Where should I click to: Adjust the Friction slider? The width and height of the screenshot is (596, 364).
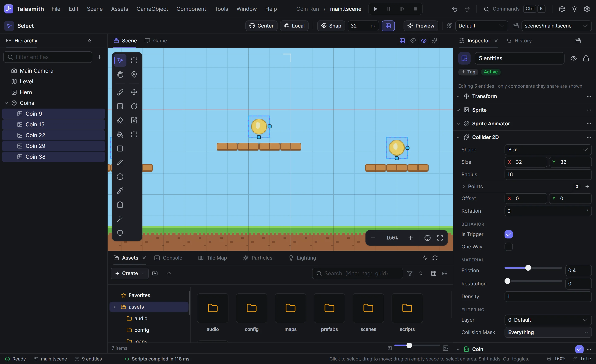tap(533, 268)
